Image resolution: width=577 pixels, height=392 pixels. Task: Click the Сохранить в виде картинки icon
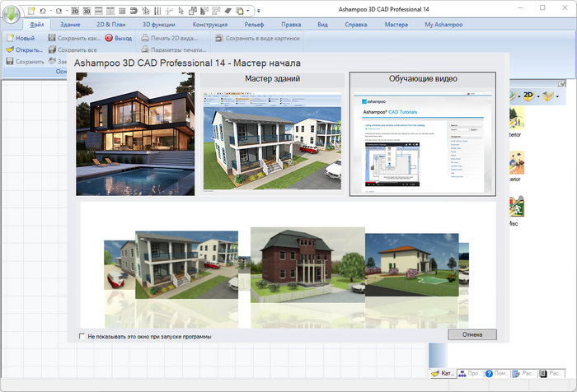point(219,39)
